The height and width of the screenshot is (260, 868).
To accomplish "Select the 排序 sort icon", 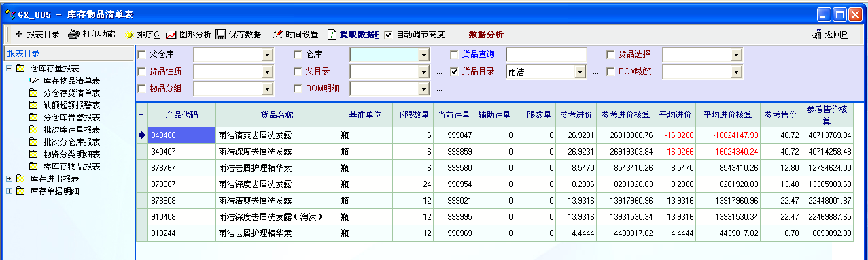I will [x=128, y=35].
